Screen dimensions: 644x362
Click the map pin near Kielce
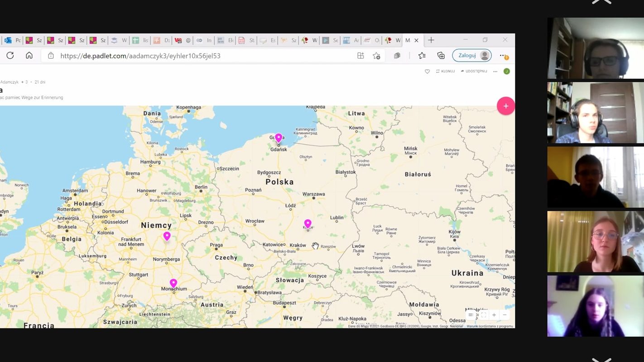308,224
